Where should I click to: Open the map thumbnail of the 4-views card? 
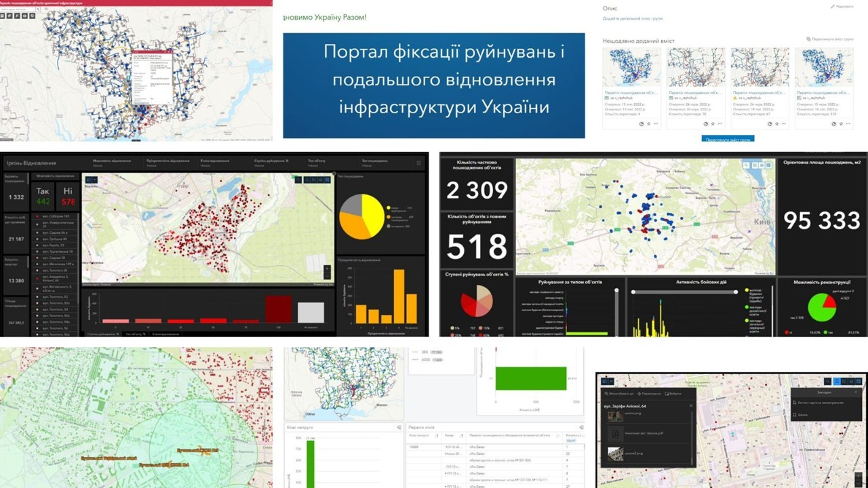point(631,68)
